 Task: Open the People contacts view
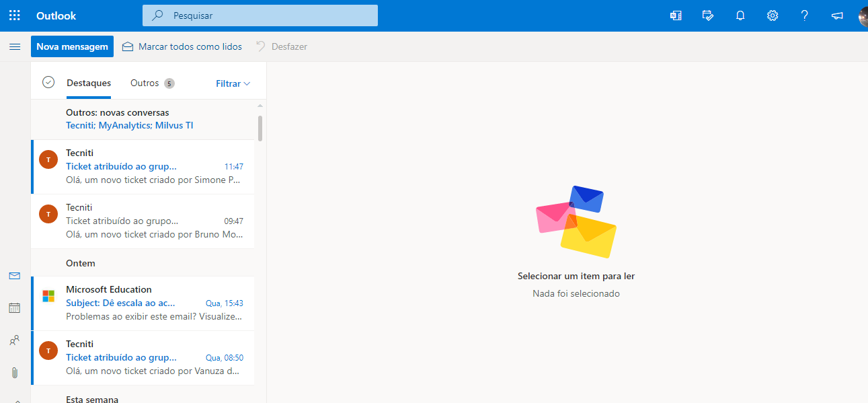coord(15,340)
